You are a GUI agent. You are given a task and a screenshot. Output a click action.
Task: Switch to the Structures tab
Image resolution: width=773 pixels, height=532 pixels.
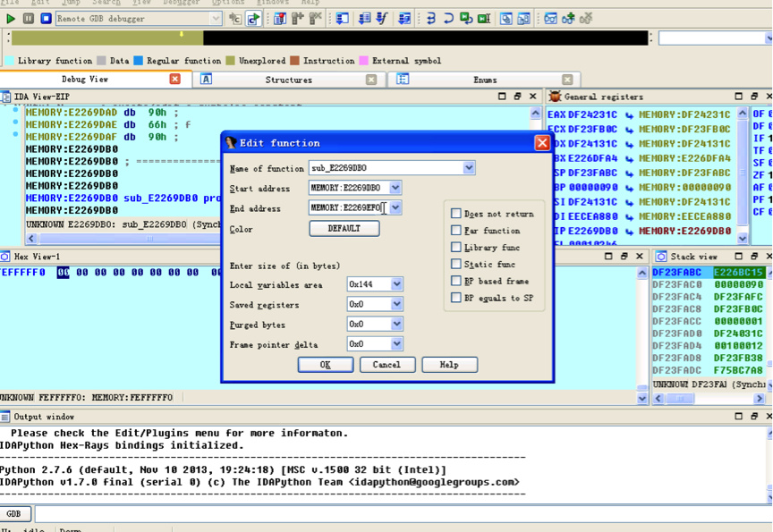click(288, 80)
